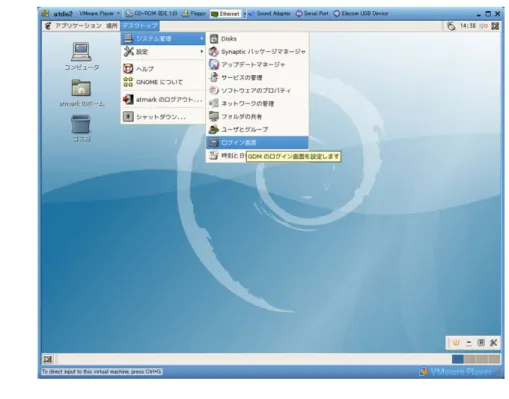Image resolution: width=509 pixels, height=399 pixels.
Task: Click the crown icon in the floating toolbar
Action: [456, 343]
